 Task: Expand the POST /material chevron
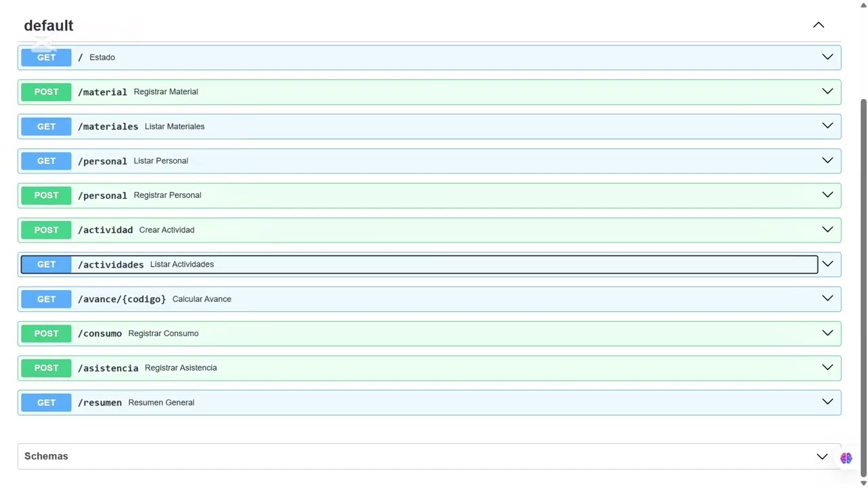tap(827, 91)
